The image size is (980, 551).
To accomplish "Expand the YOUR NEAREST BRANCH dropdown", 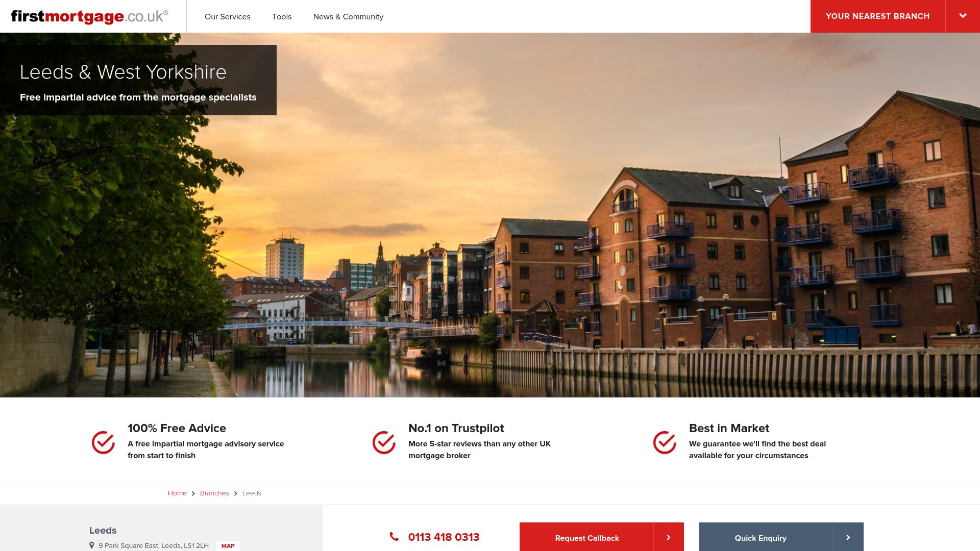I will click(963, 16).
